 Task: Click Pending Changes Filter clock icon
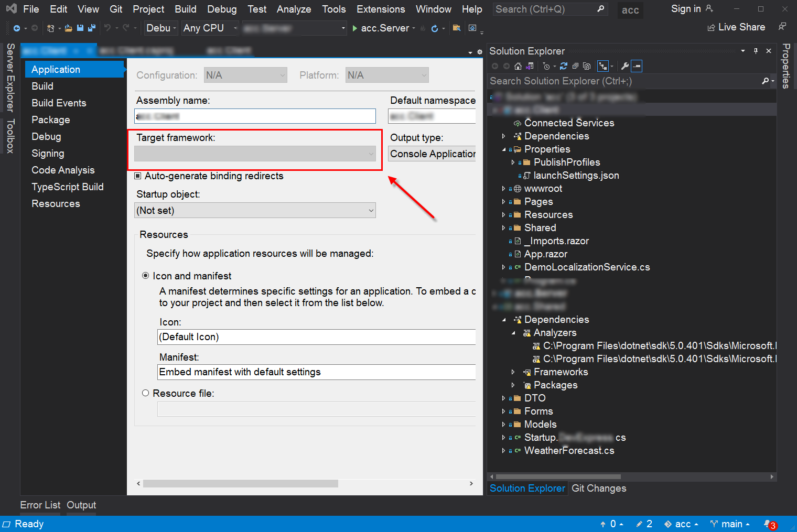546,66
